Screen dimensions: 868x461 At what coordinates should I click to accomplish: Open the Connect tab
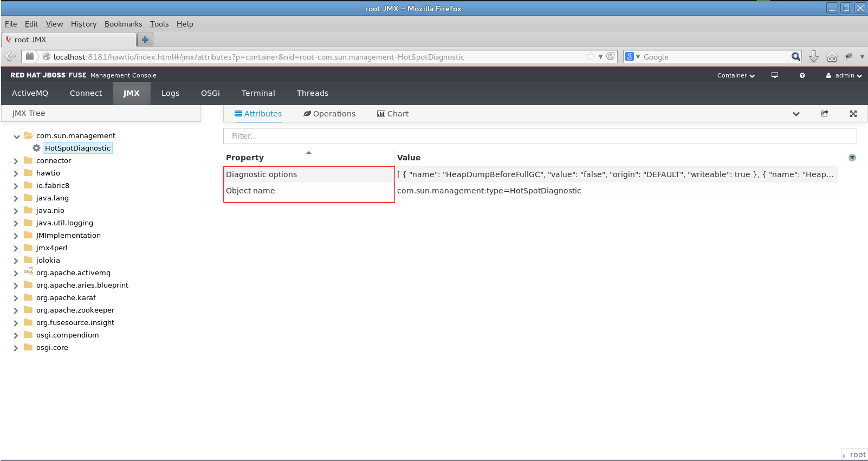pos(86,93)
